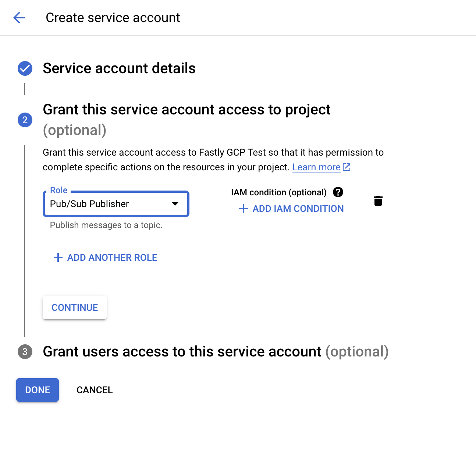Click the Role field label
Viewport: 476px width, 451px height.
[58, 190]
